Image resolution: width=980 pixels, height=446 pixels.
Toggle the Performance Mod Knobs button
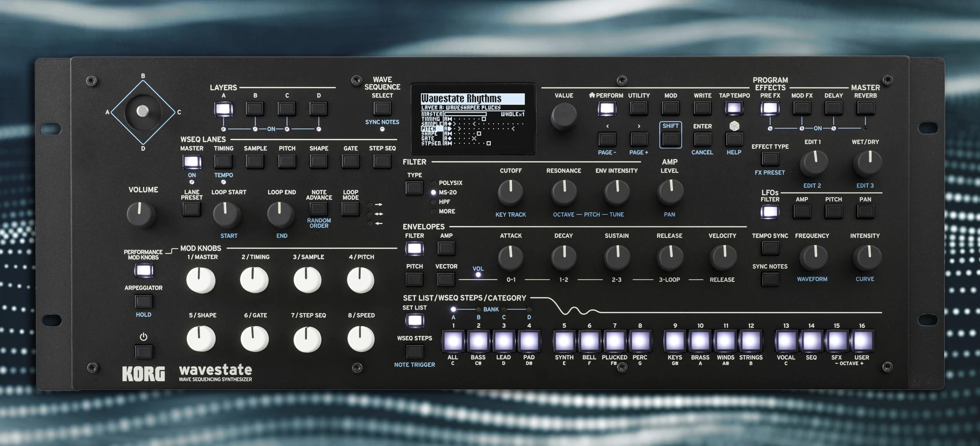tap(143, 270)
